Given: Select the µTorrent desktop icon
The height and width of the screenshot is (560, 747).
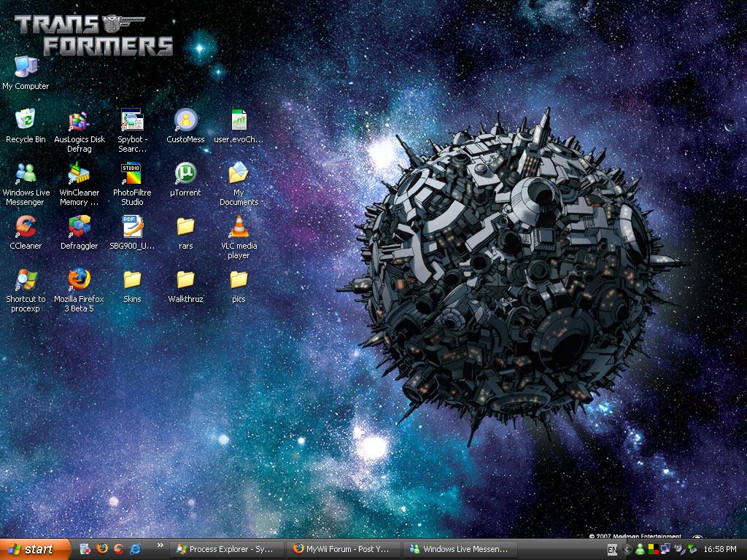Looking at the screenshot, I should [x=185, y=174].
